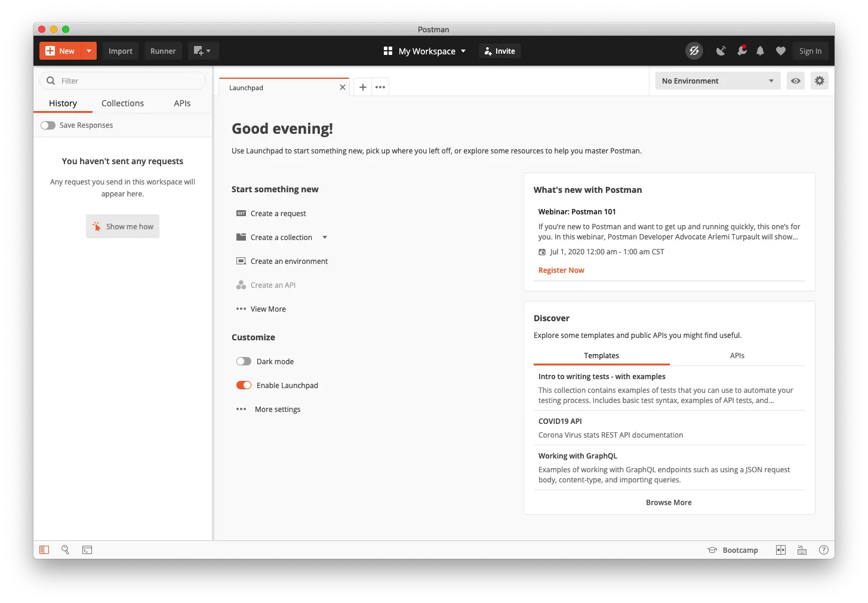Disable the Enable Launchpad toggle

coord(244,385)
